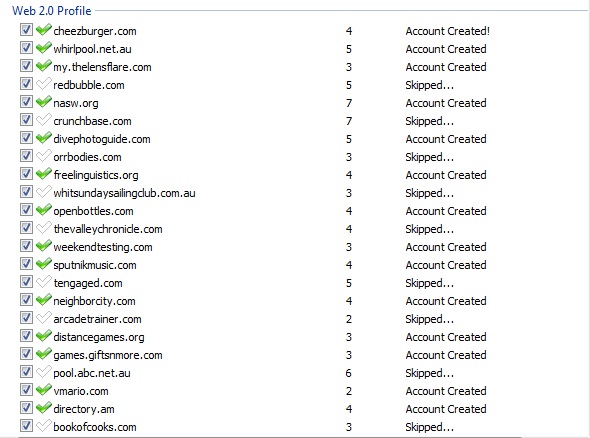The image size is (590, 438).
Task: Click green checkmark icon next to nasw.org
Action: (x=44, y=102)
